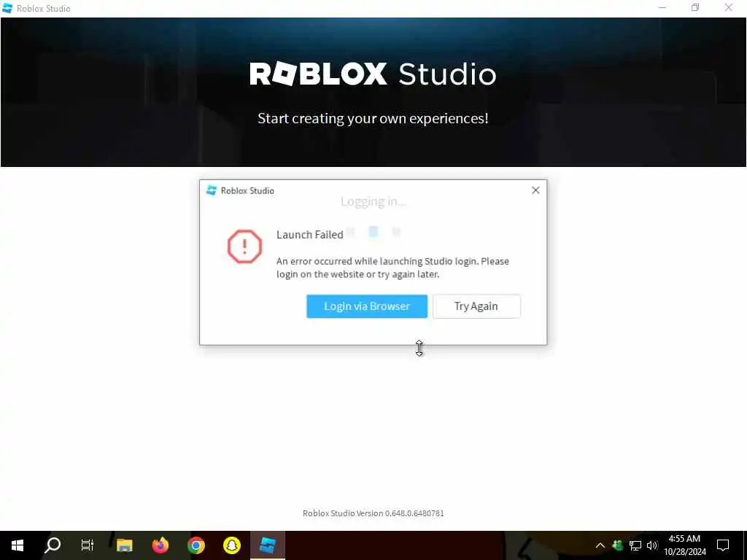747x560 pixels.
Task: Click 'Start creating your own experiences!' text
Action: click(x=373, y=119)
